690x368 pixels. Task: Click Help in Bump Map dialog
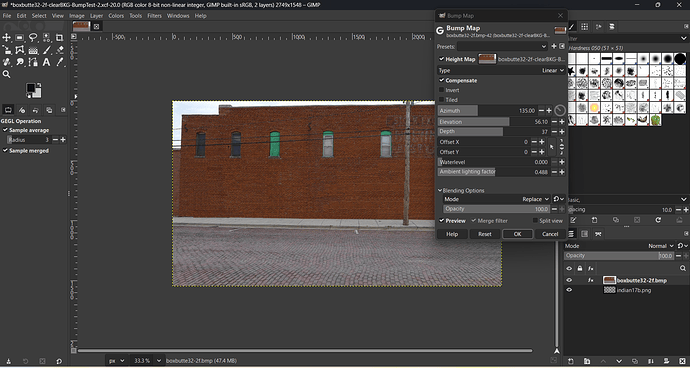[x=452, y=234]
